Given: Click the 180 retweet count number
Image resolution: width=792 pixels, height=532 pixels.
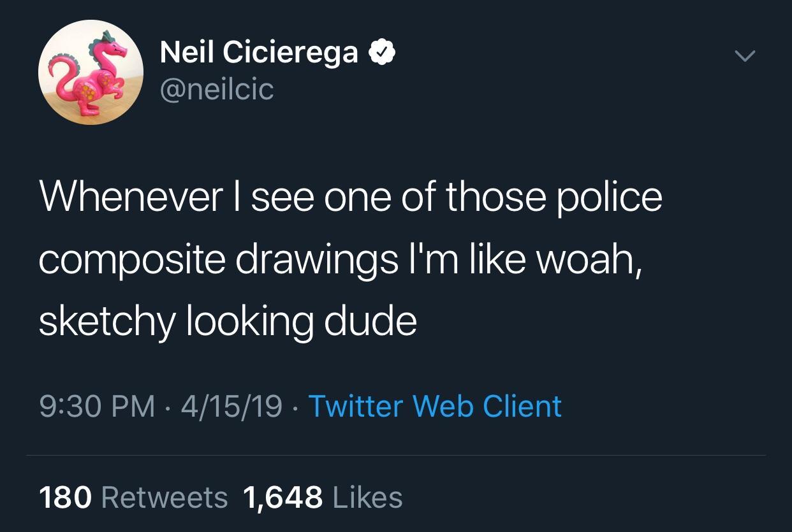Looking at the screenshot, I should [66, 498].
